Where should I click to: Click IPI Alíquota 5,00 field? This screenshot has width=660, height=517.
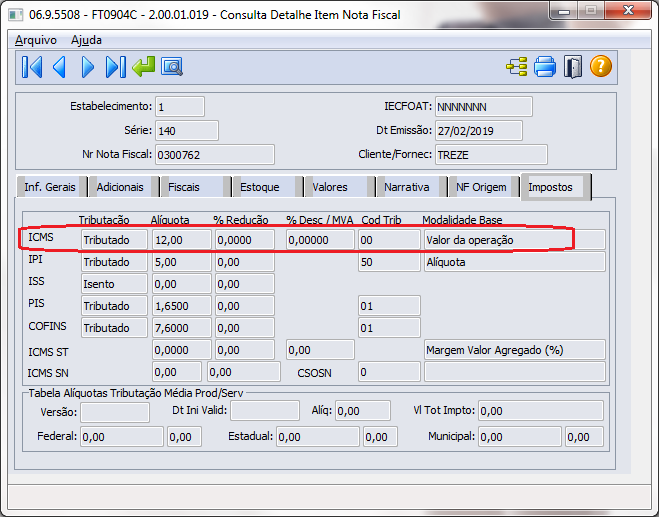click(181, 262)
